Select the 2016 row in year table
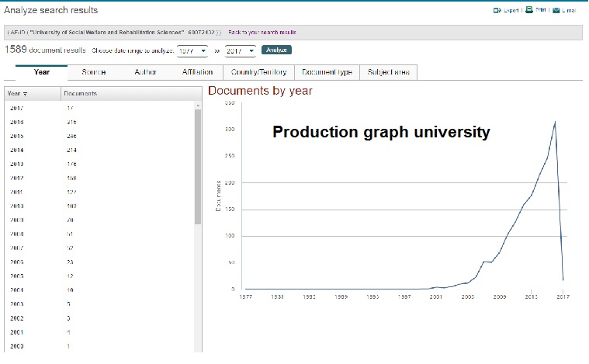Screen dimensions: 589x364 17,122
